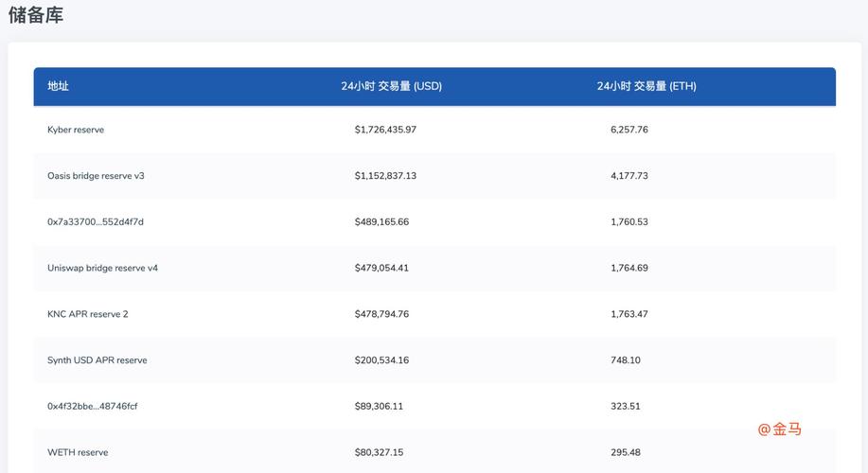
Task: Select KNC APR reserve 2
Action: [x=87, y=314]
